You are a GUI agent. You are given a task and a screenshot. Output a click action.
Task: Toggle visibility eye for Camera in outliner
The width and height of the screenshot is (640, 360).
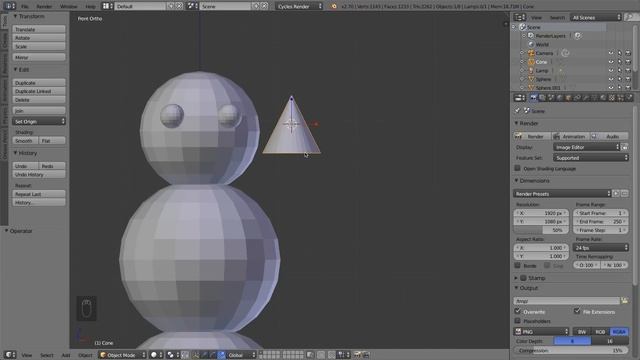(611, 53)
